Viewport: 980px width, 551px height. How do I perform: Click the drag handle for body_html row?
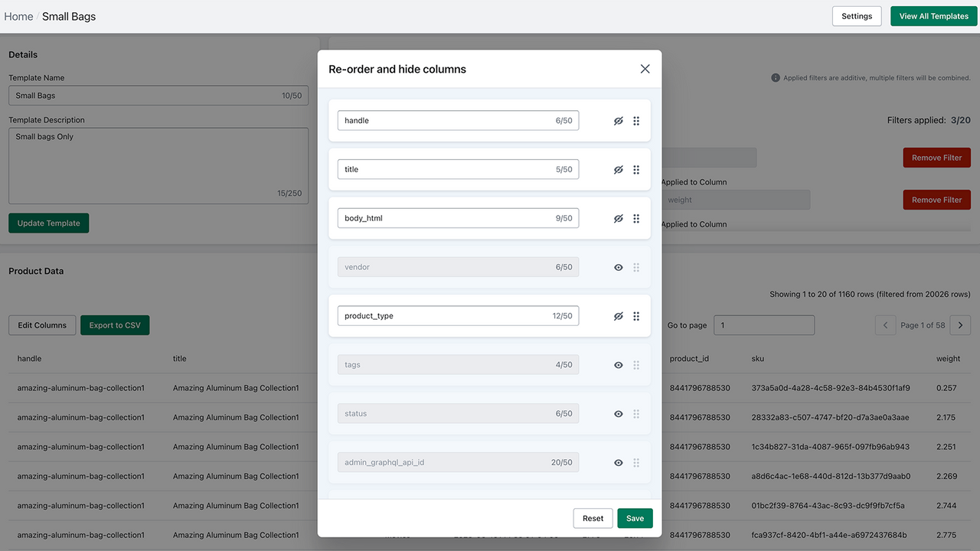(636, 219)
